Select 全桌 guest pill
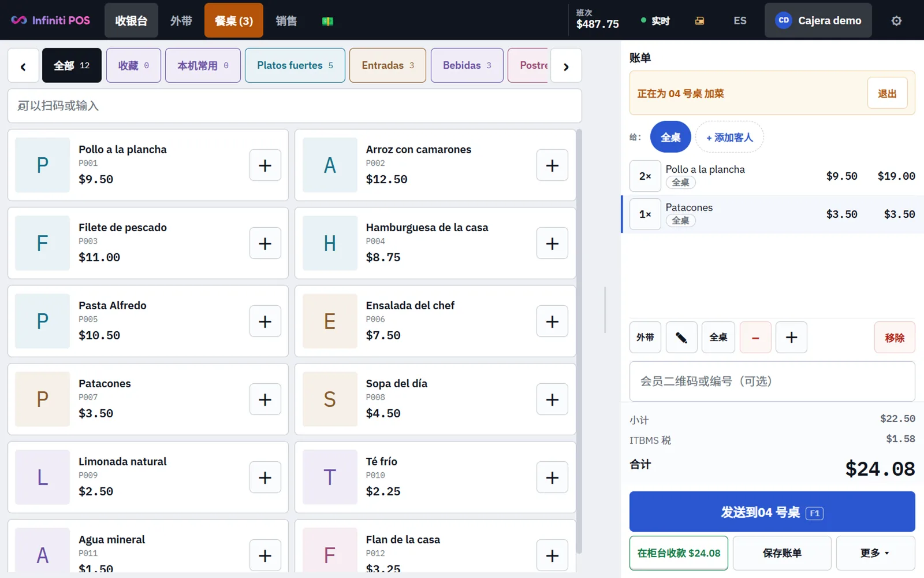 point(670,137)
